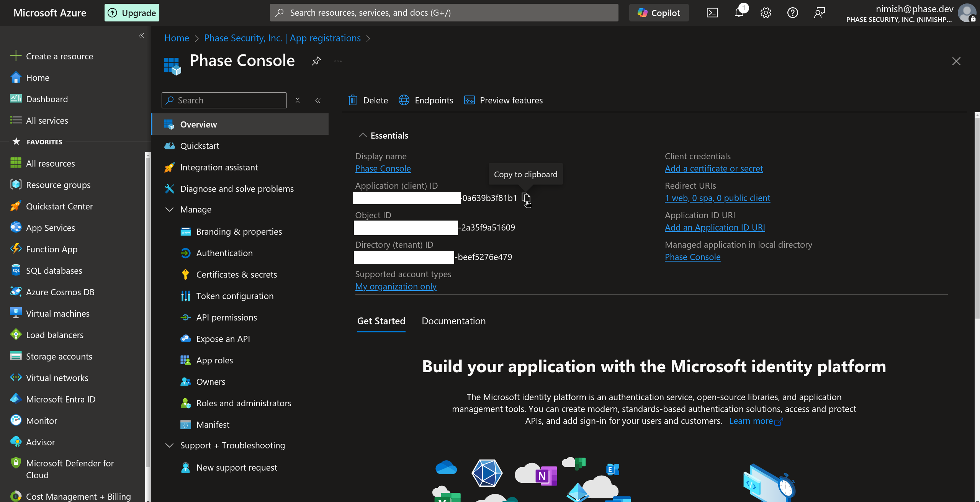980x502 pixels.
Task: Open My organization only account types link
Action: pyautogui.click(x=396, y=286)
